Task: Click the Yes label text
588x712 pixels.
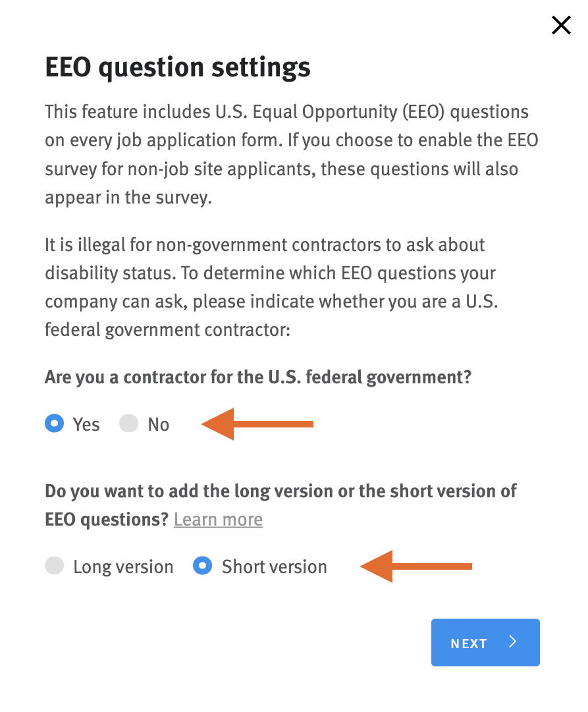Action: coord(87,424)
